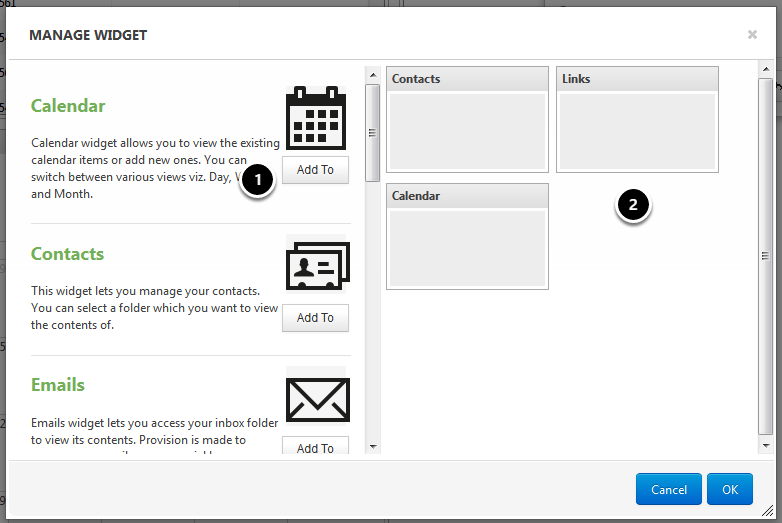Select the Contacts widget placeholder tile
This screenshot has height=523, width=782.
(x=467, y=120)
